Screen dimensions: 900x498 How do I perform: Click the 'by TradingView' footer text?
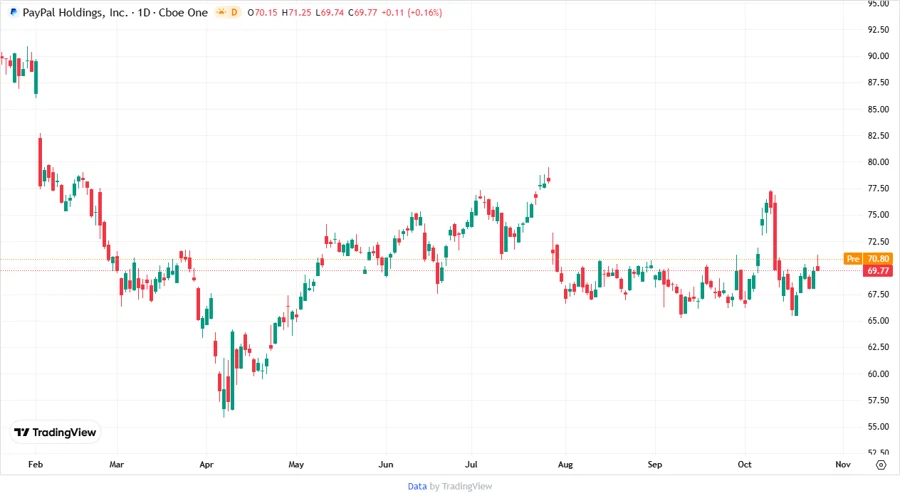pos(461,486)
